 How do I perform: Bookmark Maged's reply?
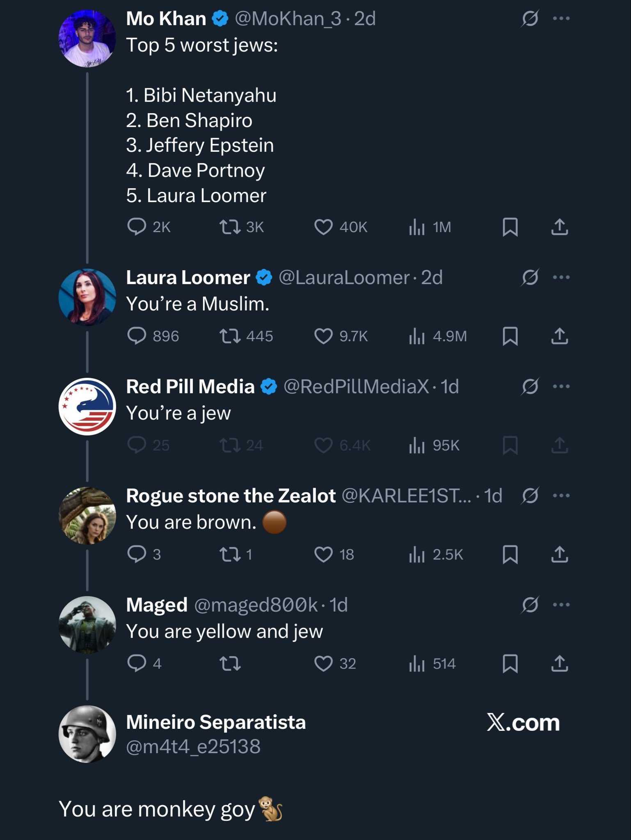[x=510, y=664]
